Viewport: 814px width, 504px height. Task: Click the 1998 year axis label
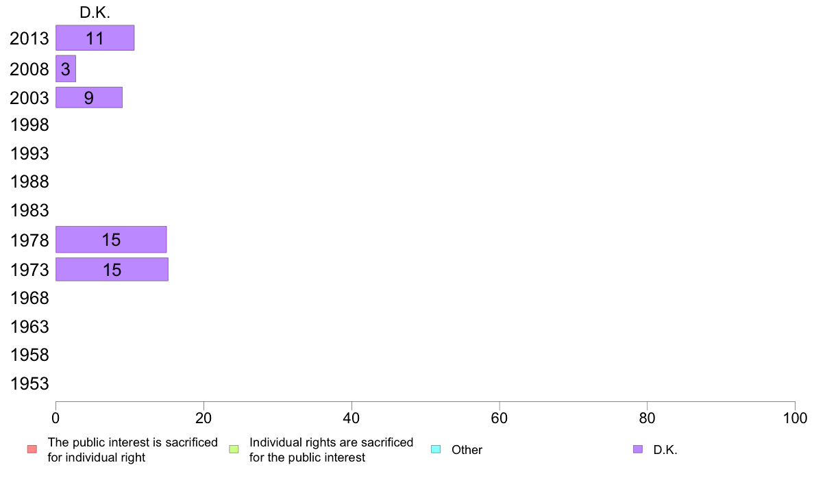[x=29, y=125]
